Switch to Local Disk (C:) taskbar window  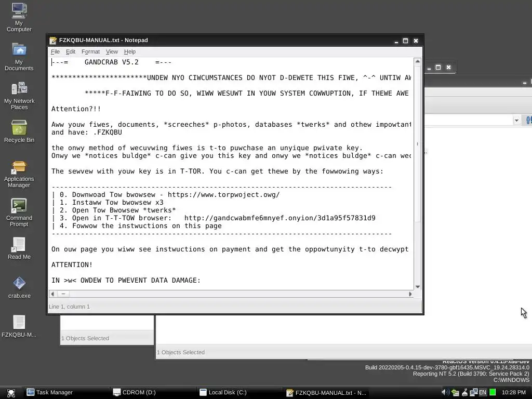click(239, 393)
